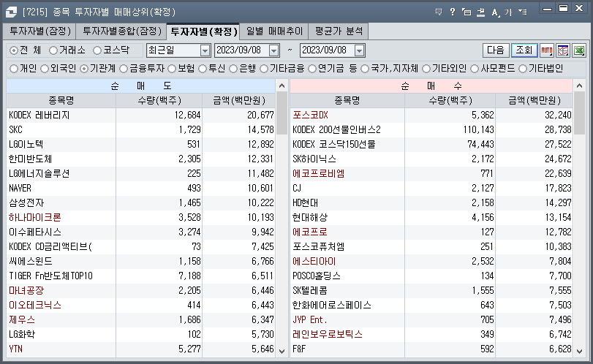Select the 거래소 radio button
Viewport: 593px width, 364px height.
53,50
